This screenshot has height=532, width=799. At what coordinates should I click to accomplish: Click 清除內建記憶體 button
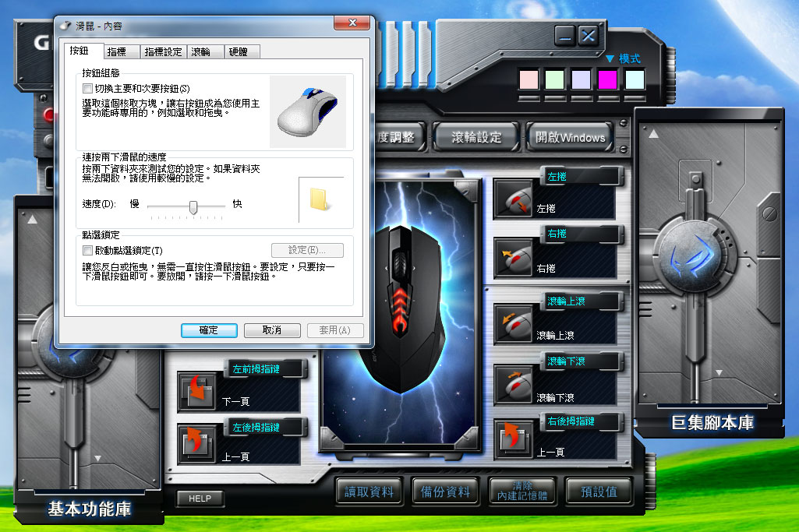coord(522,491)
